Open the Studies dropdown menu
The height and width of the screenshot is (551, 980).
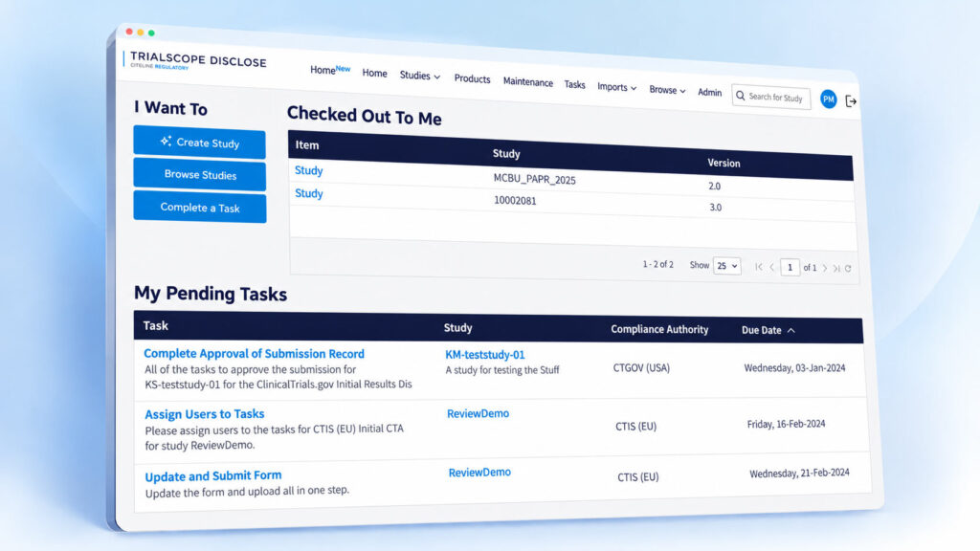[x=420, y=76]
